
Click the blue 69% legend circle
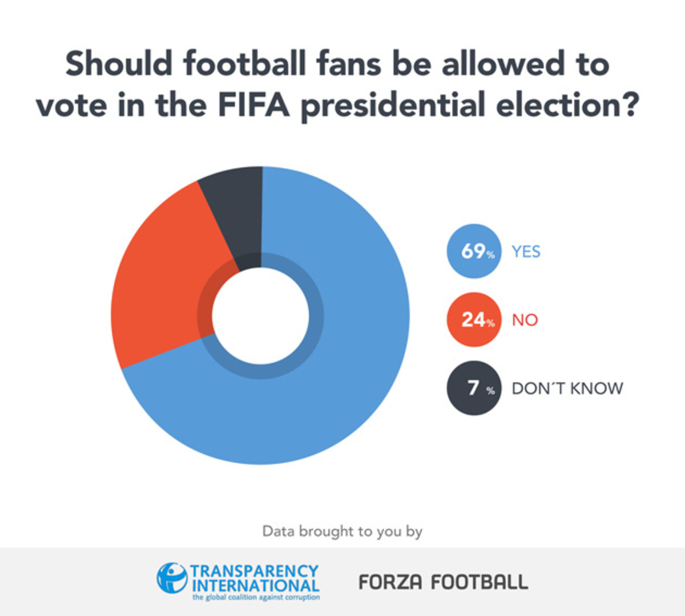pyautogui.click(x=474, y=251)
